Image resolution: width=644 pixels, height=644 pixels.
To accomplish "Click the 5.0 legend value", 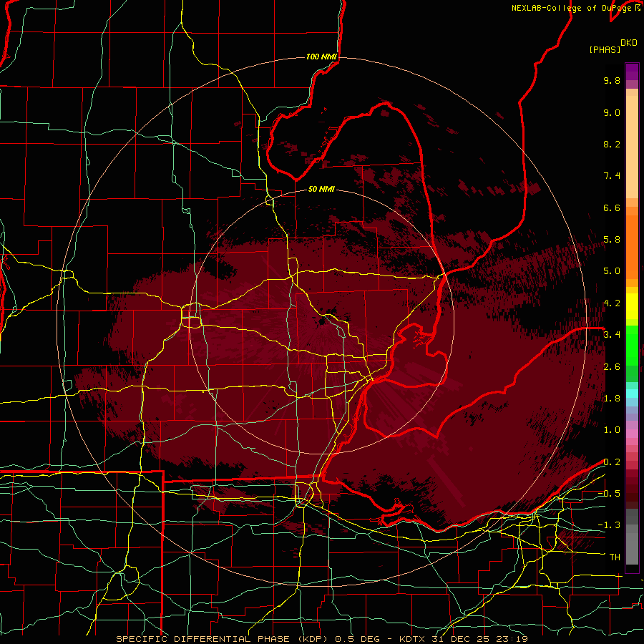I will [612, 271].
